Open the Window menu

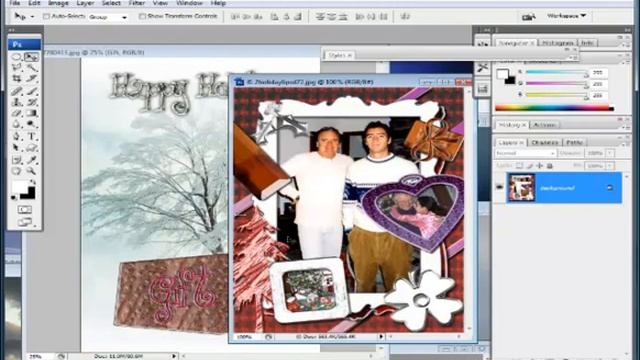point(189,3)
